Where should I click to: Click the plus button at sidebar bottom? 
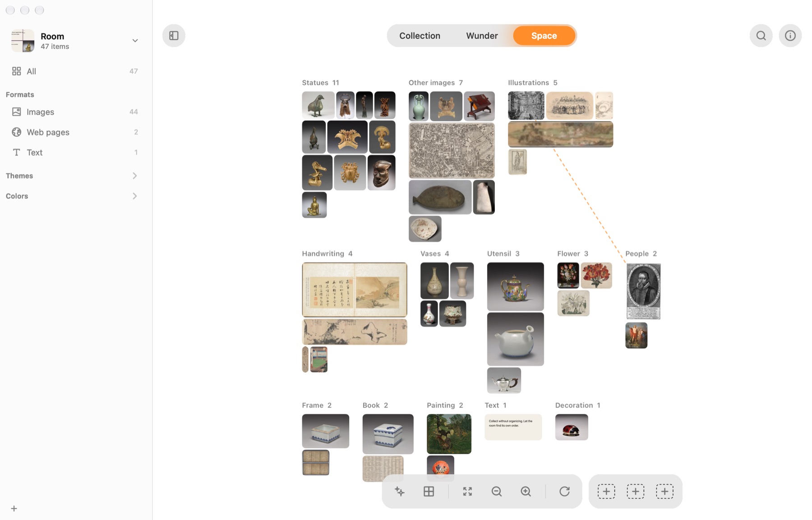(x=14, y=509)
